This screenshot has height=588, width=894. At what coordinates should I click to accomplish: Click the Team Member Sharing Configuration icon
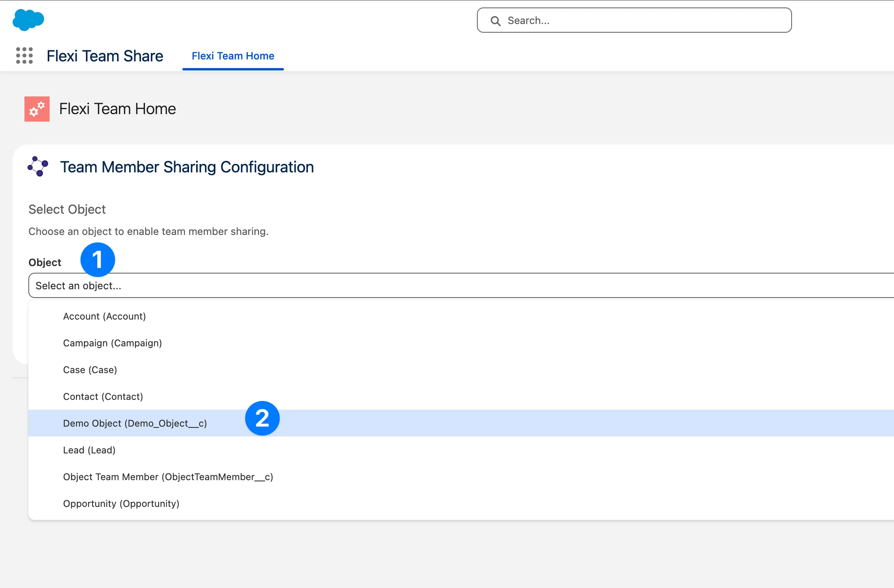pos(38,166)
